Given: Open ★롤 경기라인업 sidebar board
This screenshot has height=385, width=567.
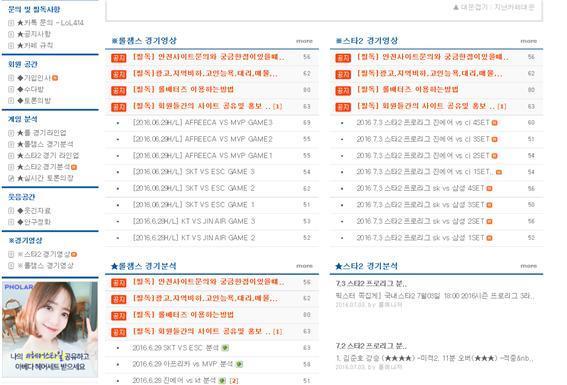Looking at the screenshot, I should 42,133.
